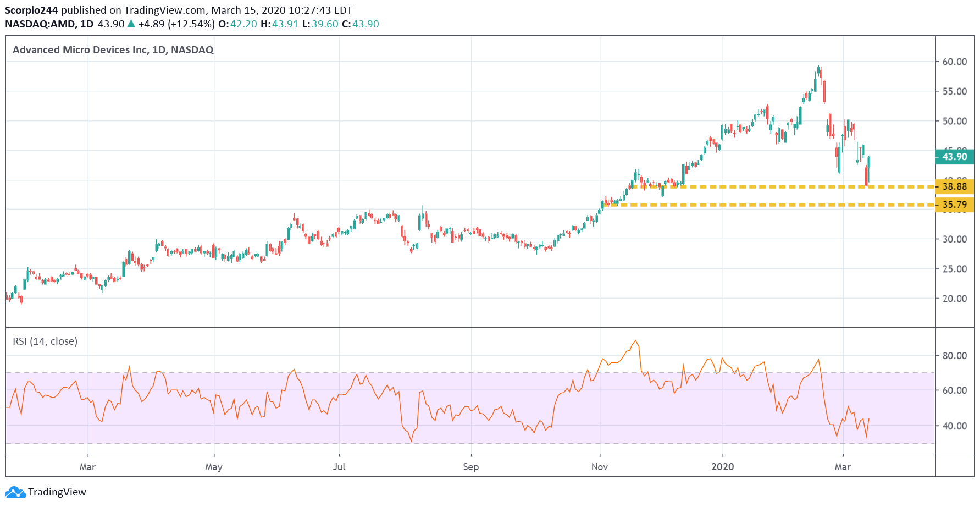Click the Sep label on time axis
980x507 pixels.
point(471,467)
